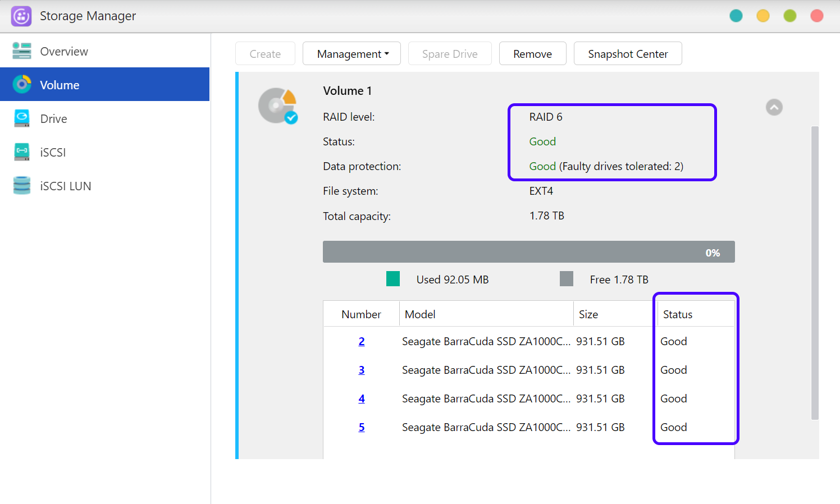The width and height of the screenshot is (840, 504).
Task: Switch to the iSCSI LUN section
Action: click(x=66, y=186)
